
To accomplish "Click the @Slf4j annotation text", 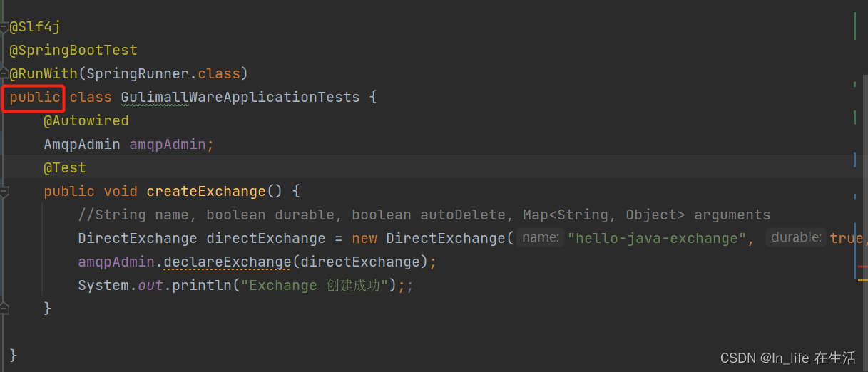I will pyautogui.click(x=35, y=27).
